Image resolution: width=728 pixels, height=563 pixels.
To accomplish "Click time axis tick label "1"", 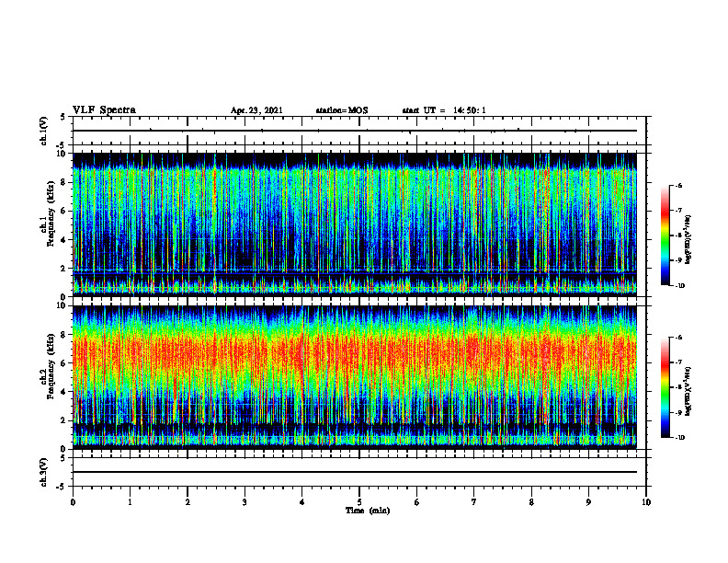I will [x=130, y=502].
